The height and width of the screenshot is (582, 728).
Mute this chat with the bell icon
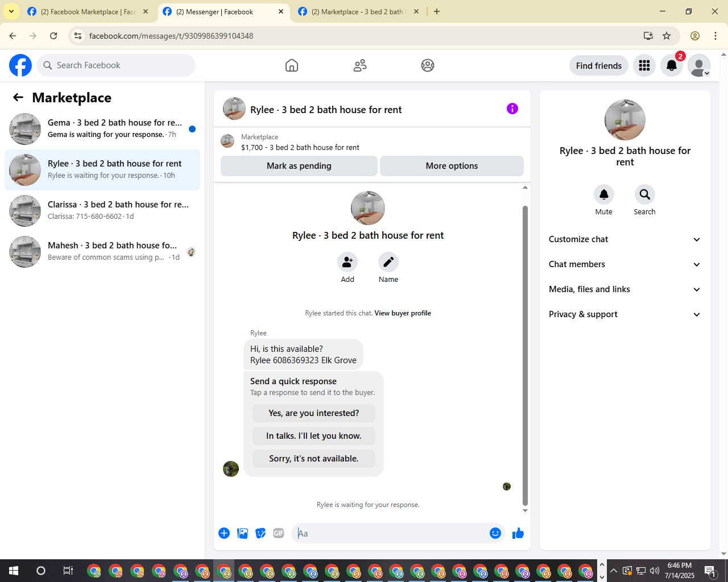click(604, 194)
